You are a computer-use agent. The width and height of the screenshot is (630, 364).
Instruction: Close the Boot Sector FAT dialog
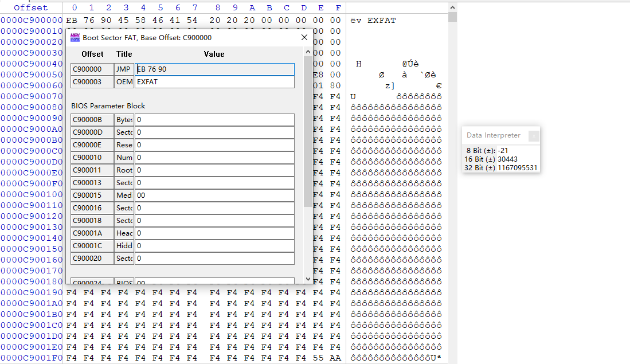point(304,37)
